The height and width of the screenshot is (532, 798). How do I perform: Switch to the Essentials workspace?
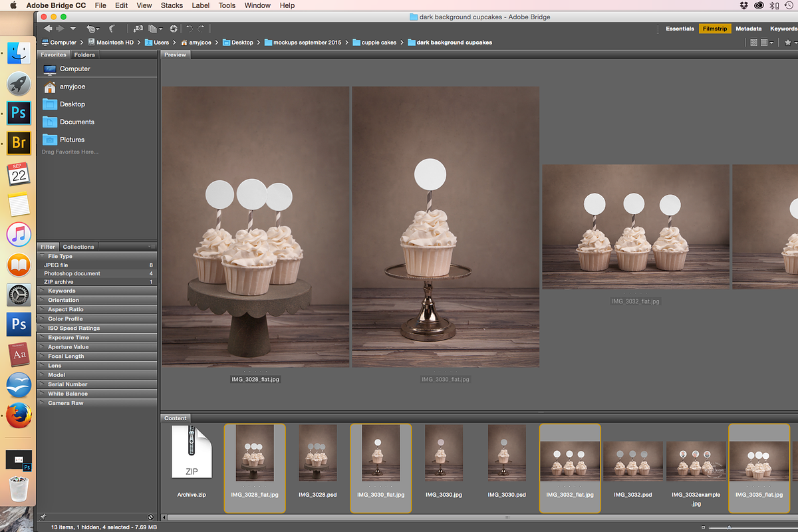[x=680, y=29]
